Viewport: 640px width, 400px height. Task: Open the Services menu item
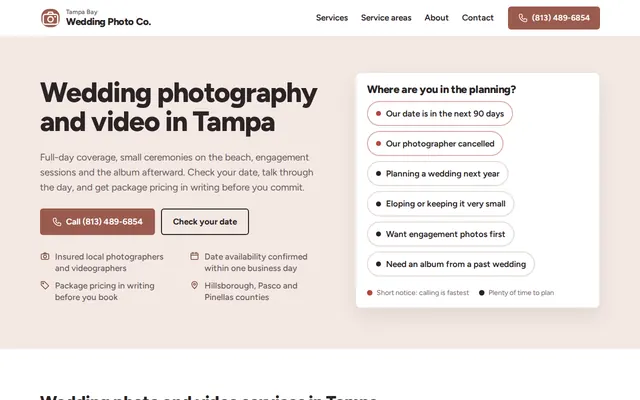(332, 18)
